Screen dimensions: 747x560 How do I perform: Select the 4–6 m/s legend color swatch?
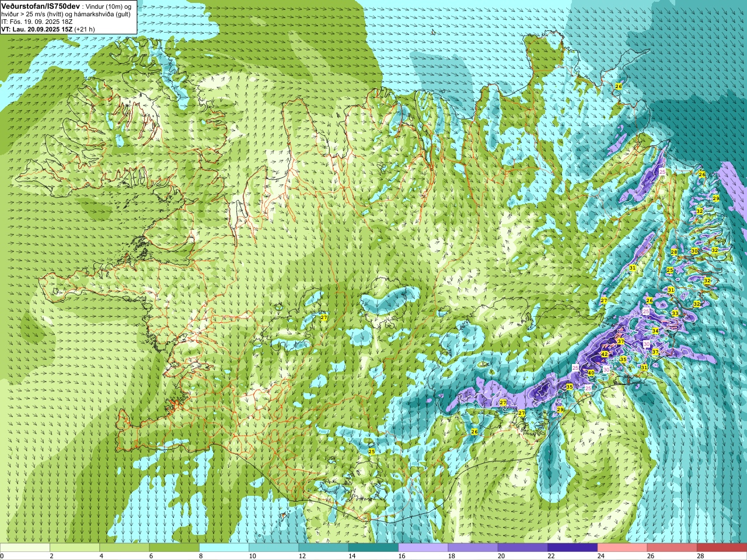(124, 548)
